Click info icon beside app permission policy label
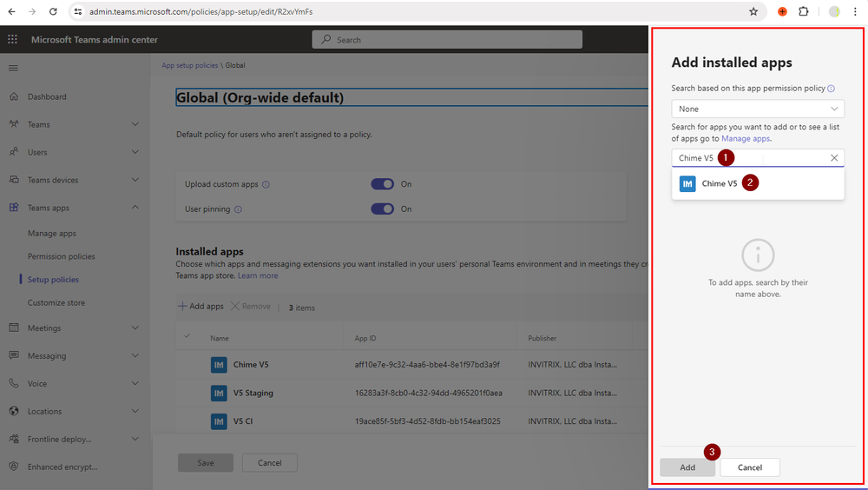 coord(831,89)
